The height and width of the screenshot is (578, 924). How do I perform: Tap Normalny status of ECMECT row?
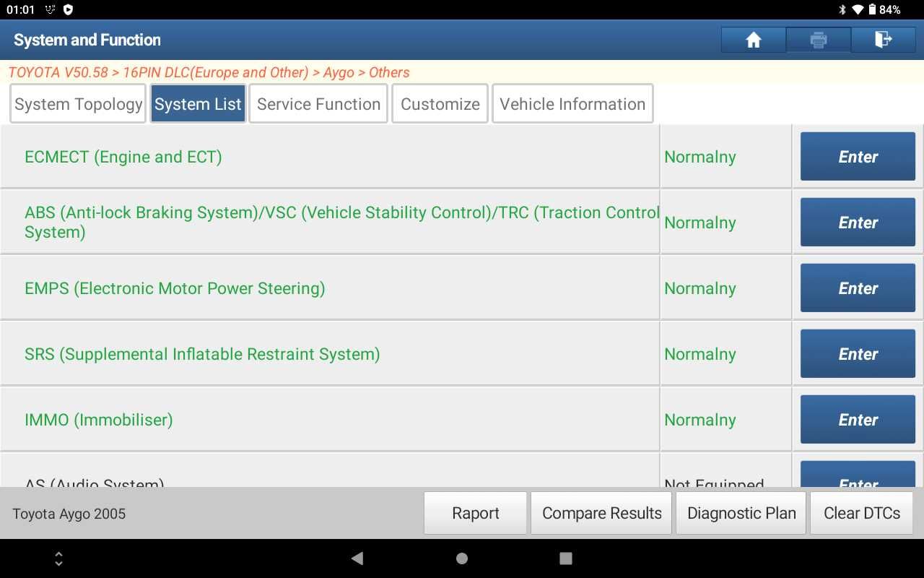(x=700, y=157)
